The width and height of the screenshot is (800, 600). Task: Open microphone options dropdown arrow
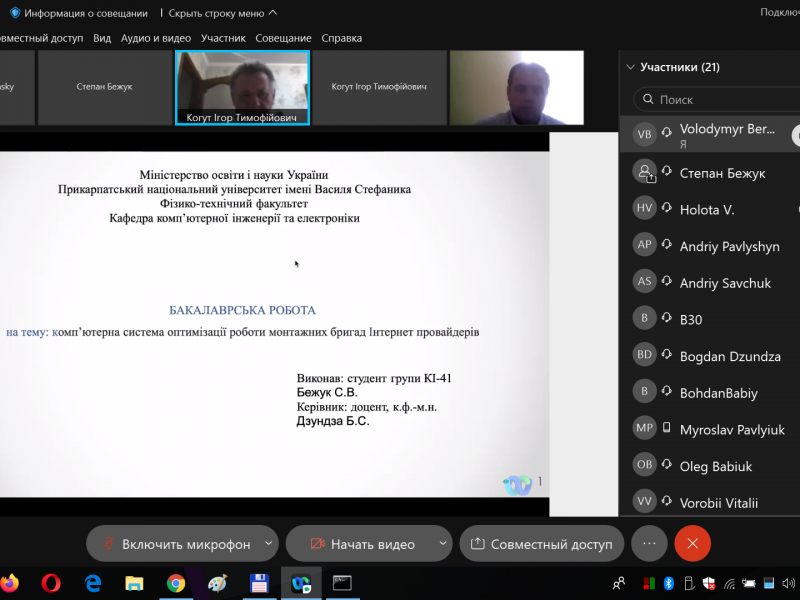point(268,544)
